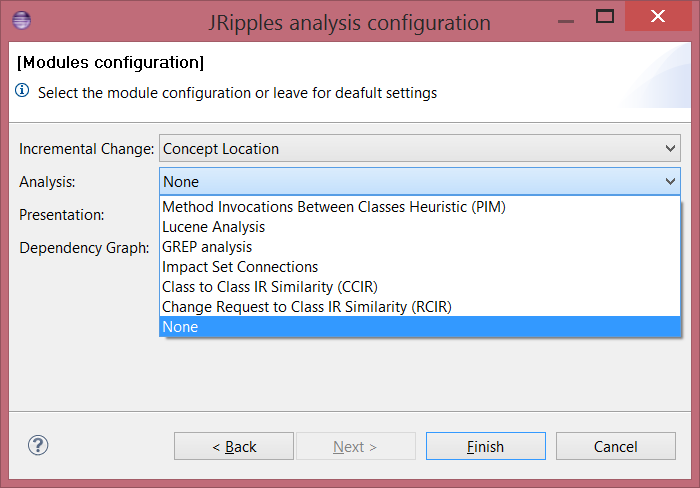This screenshot has height=488, width=700.
Task: Collapse the Analysis dropdown arrow
Action: [x=670, y=182]
